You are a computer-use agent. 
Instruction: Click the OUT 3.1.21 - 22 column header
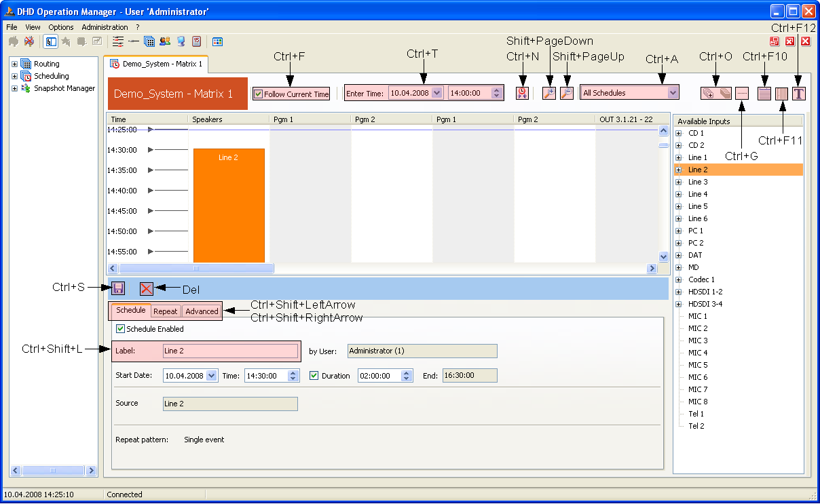click(x=626, y=119)
